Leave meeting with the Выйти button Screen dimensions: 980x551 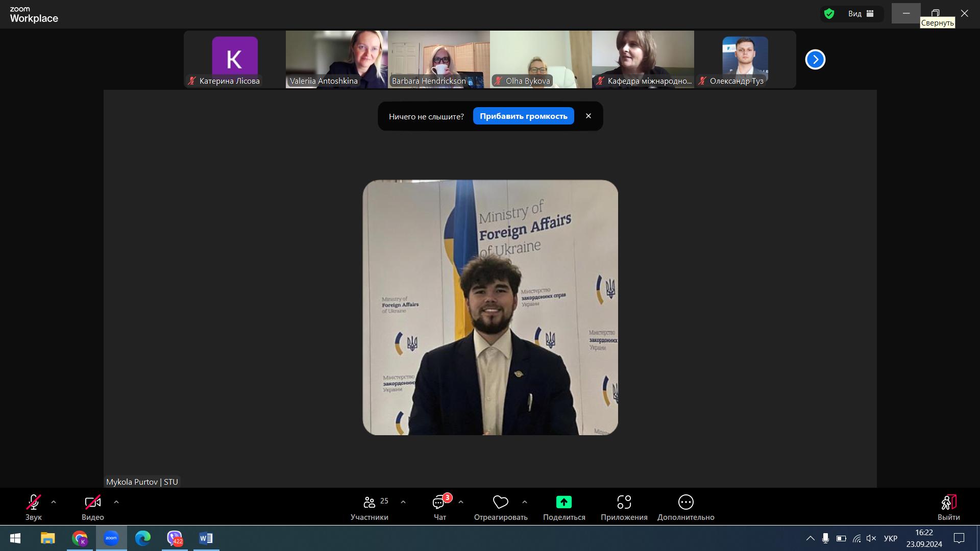coord(949,507)
